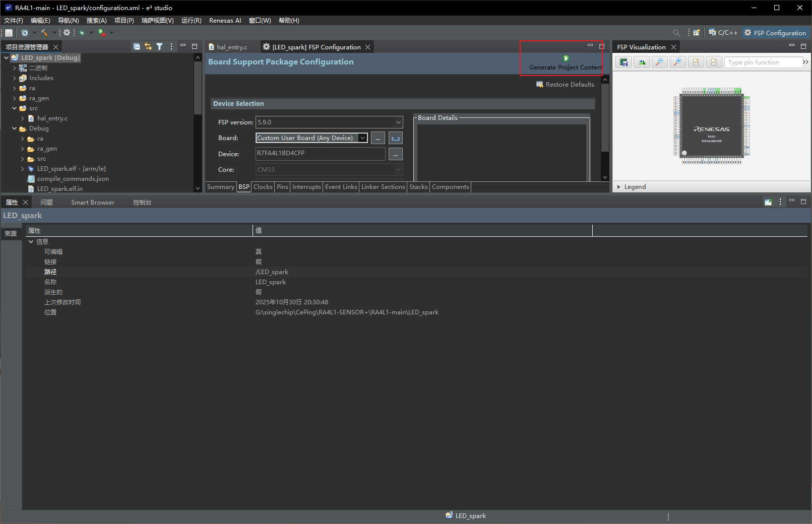The width and height of the screenshot is (812, 524).
Task: Click Generate Project Content
Action: coord(566,63)
